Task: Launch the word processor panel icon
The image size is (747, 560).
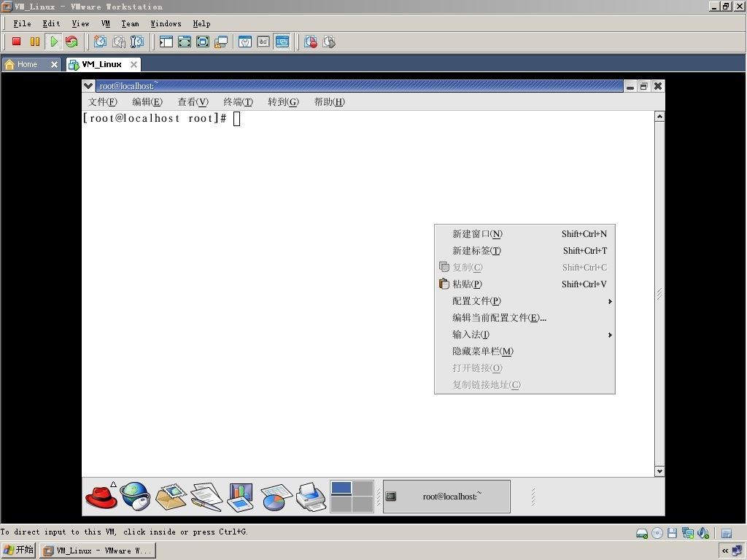Action: click(x=206, y=497)
